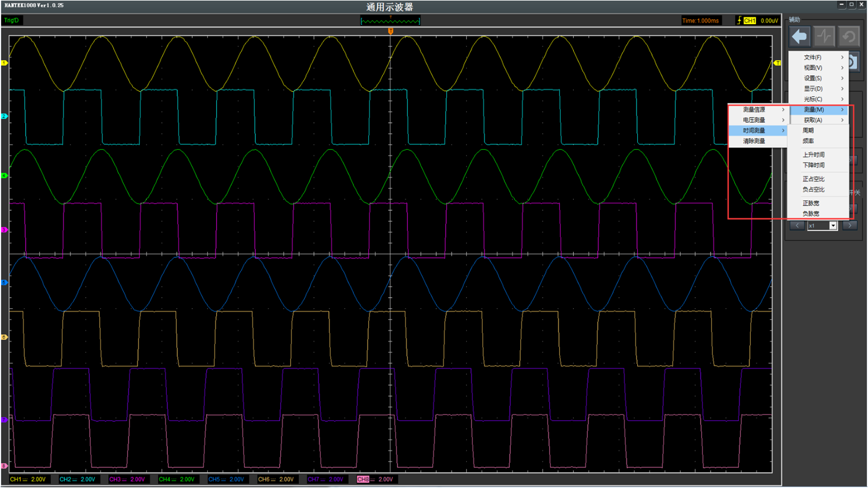Viewport: 868px width, 488px height.
Task: Click the waveform pulse icon in auxiliary panel
Action: tap(824, 37)
